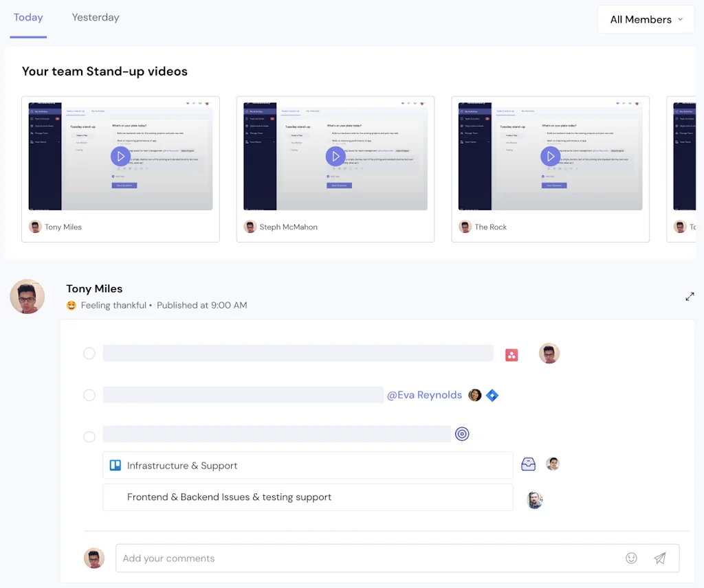
Task: Toggle the third task's completion circle
Action: coord(89,436)
